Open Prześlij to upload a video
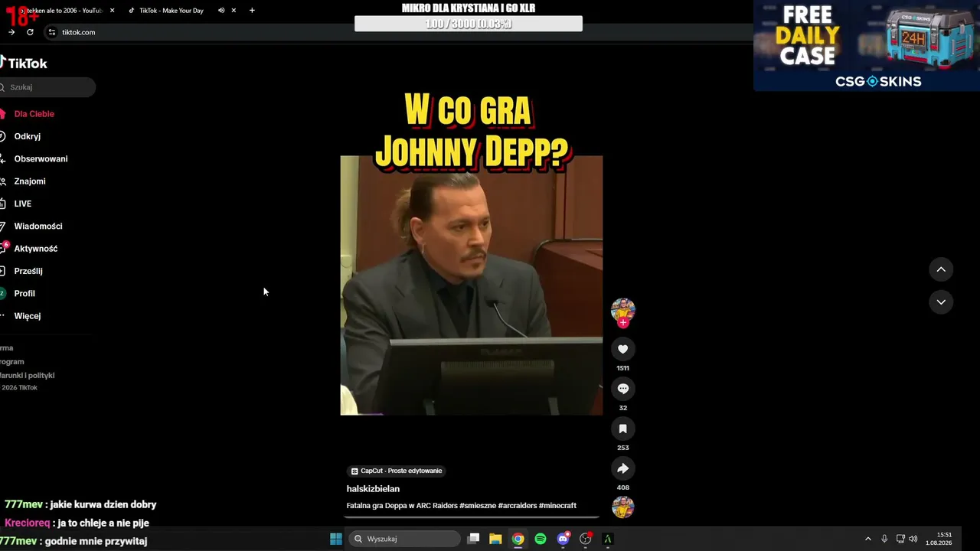 [x=28, y=271]
